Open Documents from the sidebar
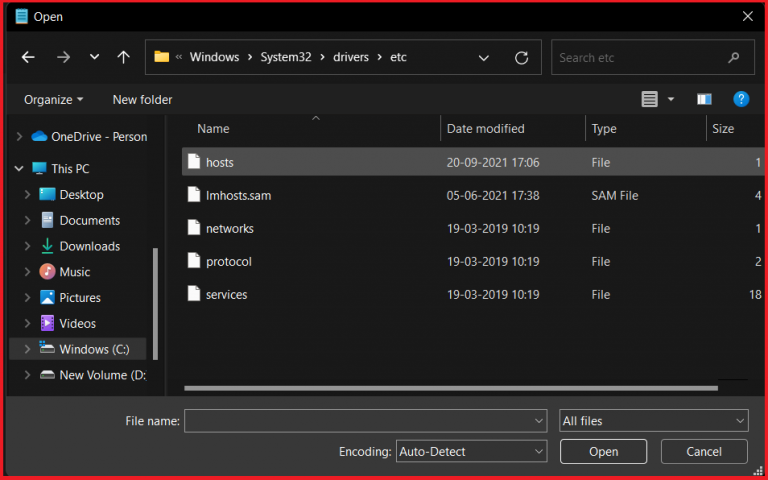Viewport: 768px width, 480px height. click(80, 220)
